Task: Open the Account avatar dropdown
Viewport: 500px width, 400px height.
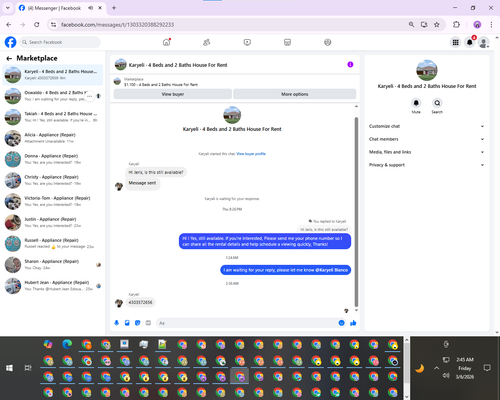Action: [484, 42]
